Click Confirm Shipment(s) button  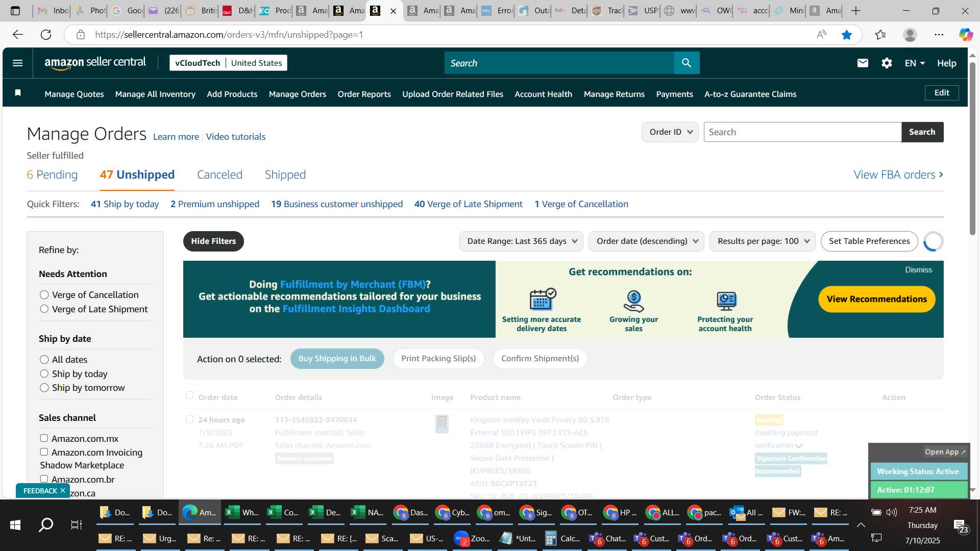tap(540, 359)
